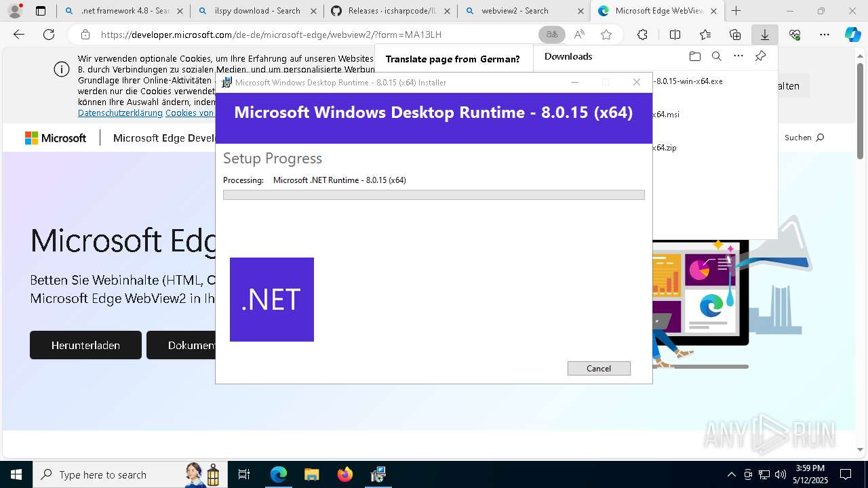Click the setup progress bar
Image resolution: width=868 pixels, height=488 pixels.
434,195
